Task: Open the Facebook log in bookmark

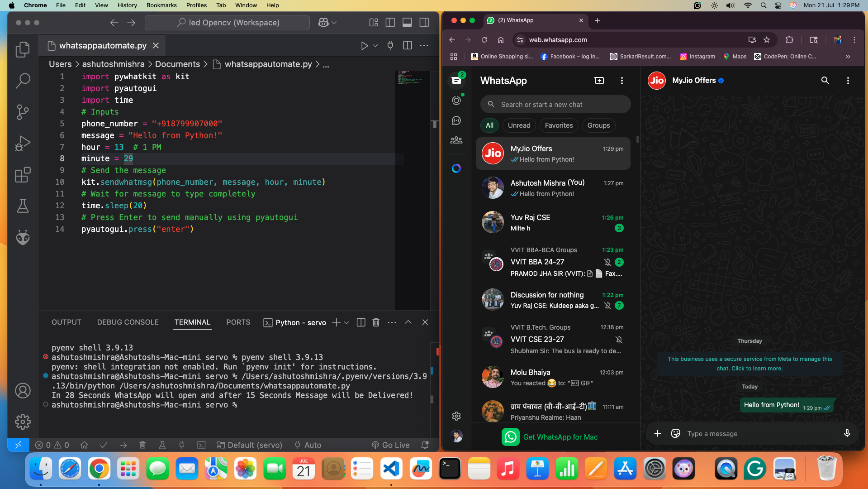Action: 570,57
